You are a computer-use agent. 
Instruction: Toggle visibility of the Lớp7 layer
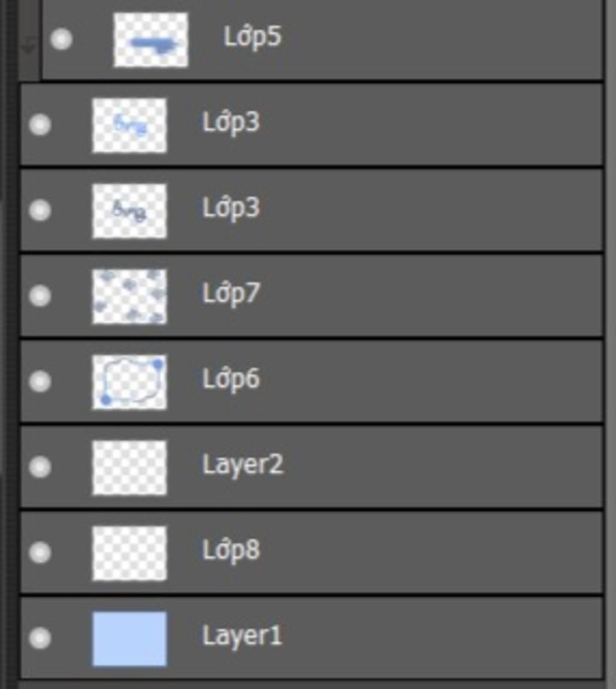click(x=40, y=295)
